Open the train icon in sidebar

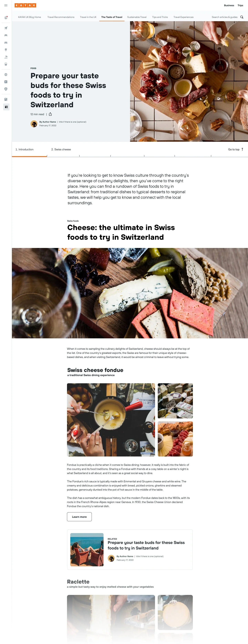tap(6, 64)
